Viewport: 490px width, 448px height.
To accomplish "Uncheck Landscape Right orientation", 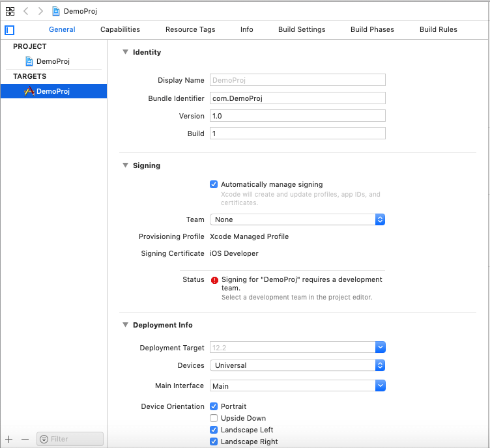I will coord(214,441).
